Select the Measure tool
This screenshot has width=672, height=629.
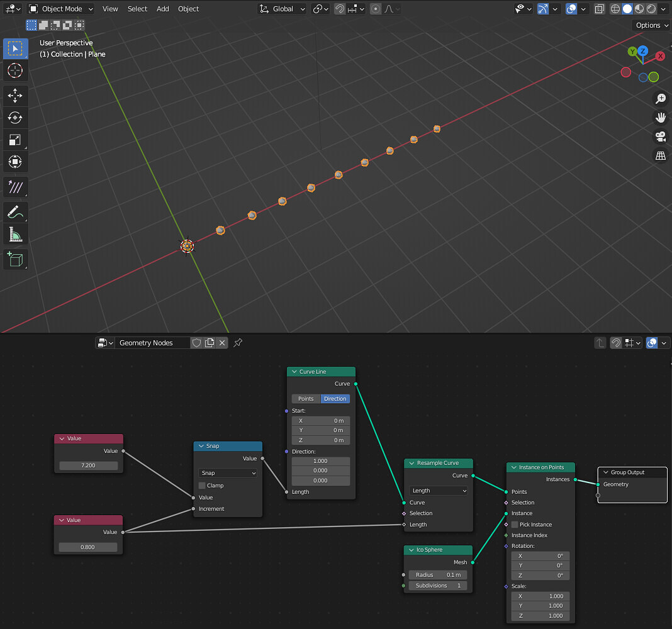(16, 235)
